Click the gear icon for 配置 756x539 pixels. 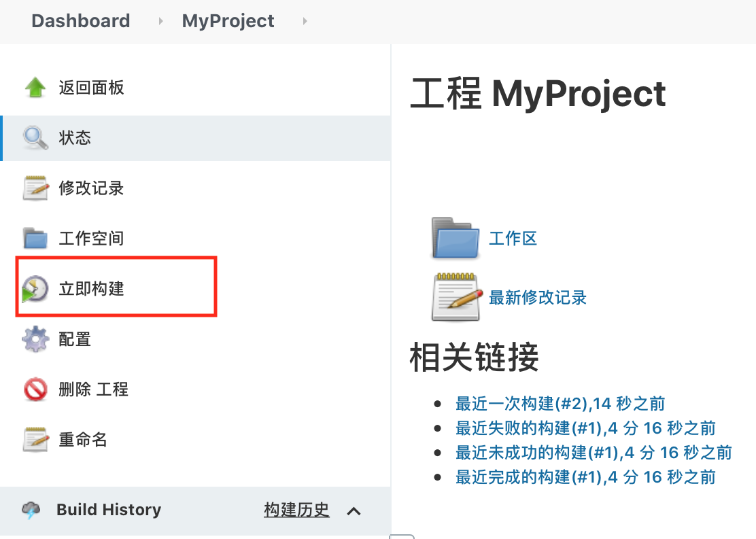pos(35,339)
